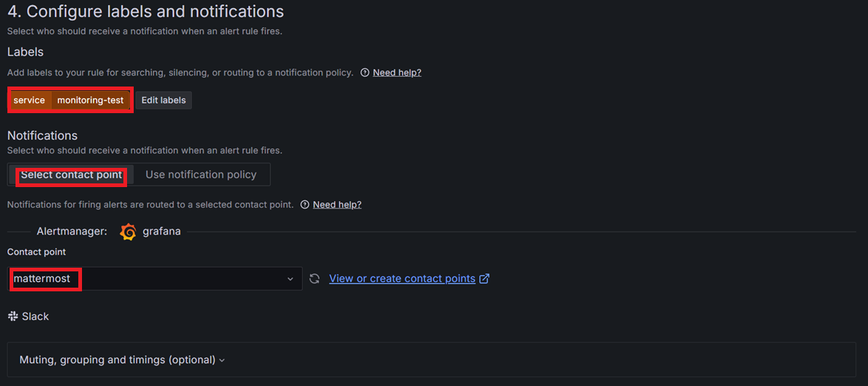
Task: Click the chevron after 'Muting, grouping and timings'
Action: [222, 361]
